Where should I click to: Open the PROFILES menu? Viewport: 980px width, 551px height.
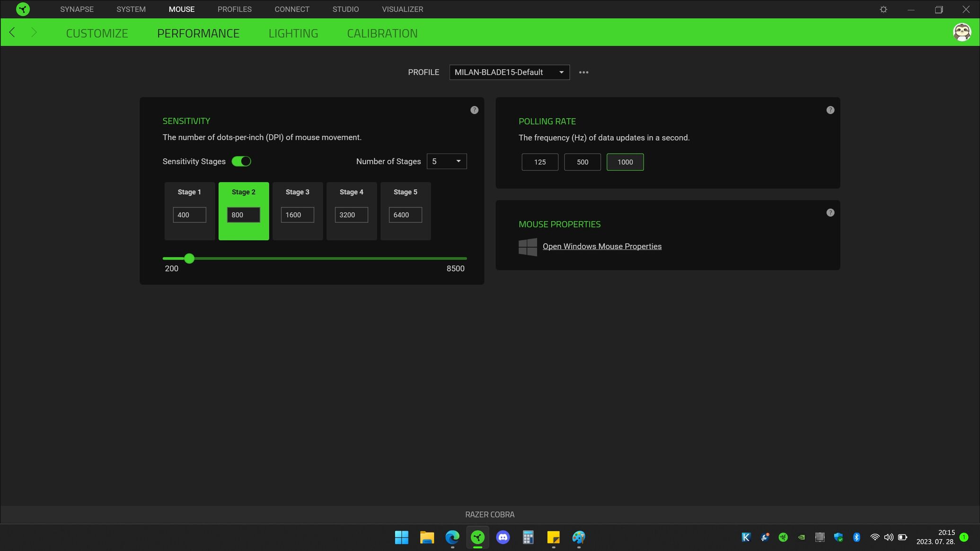[x=234, y=9]
